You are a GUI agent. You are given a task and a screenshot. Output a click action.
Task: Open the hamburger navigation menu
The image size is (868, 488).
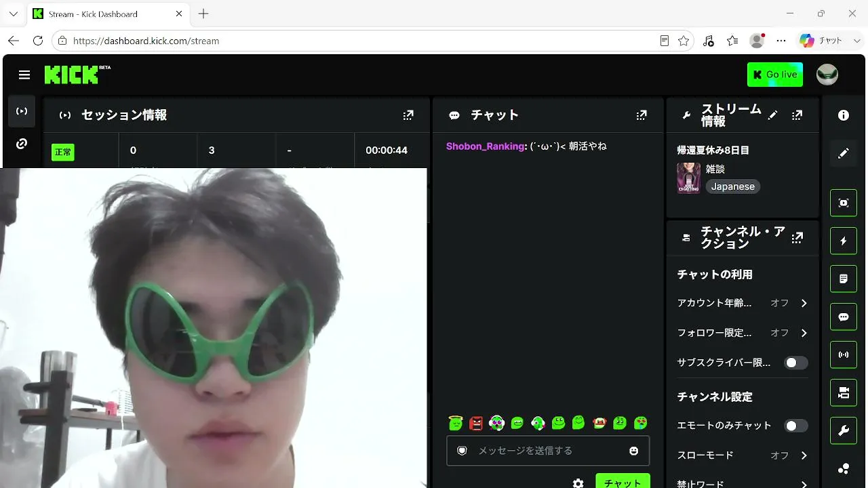(24, 75)
